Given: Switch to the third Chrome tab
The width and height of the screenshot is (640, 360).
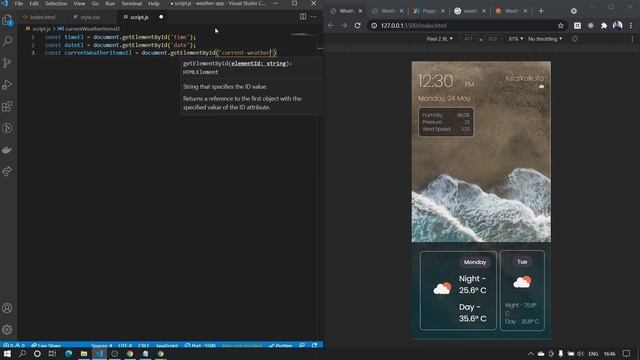Looking at the screenshot, I should 429,11.
